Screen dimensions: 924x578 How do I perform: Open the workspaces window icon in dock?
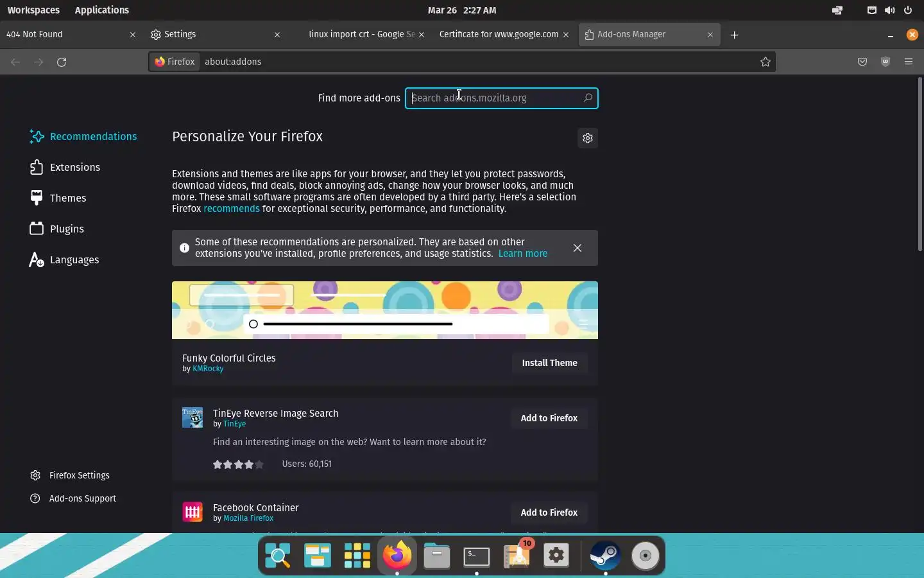click(318, 556)
